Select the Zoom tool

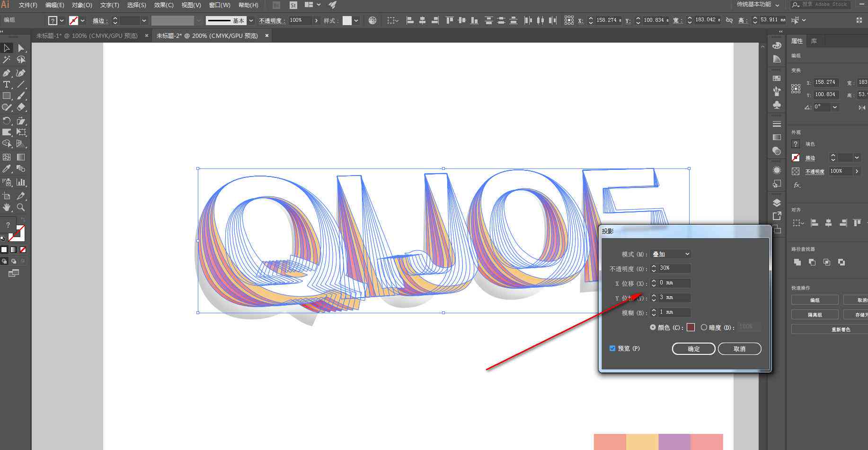pyautogui.click(x=21, y=207)
